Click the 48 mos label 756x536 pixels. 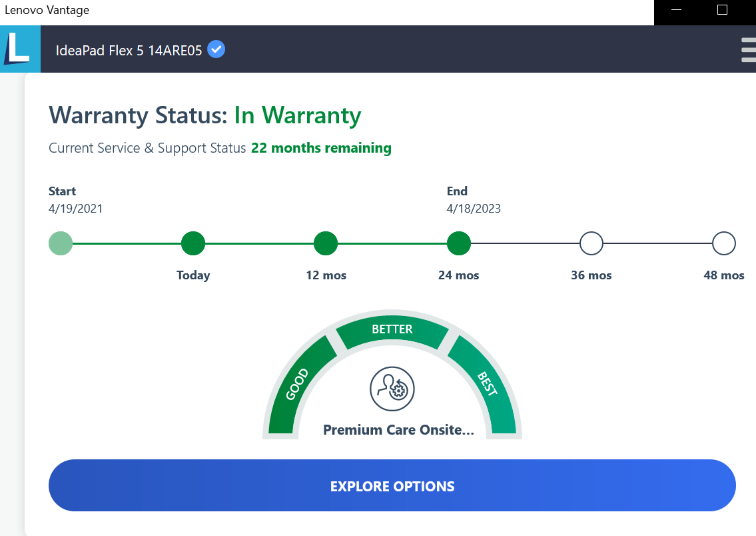[724, 275]
